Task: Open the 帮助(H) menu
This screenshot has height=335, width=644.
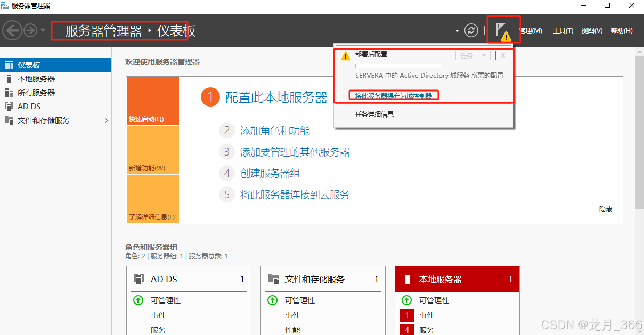Action: pos(622,31)
